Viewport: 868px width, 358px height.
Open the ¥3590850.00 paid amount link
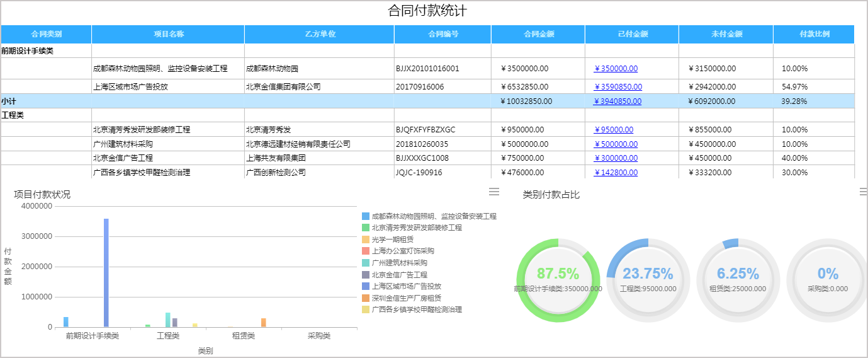coord(617,86)
